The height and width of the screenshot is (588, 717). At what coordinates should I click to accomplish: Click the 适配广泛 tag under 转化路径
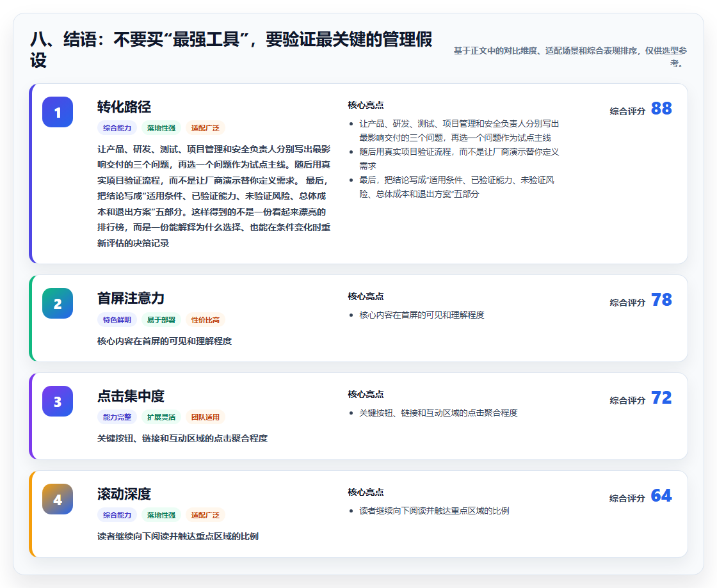pos(205,128)
